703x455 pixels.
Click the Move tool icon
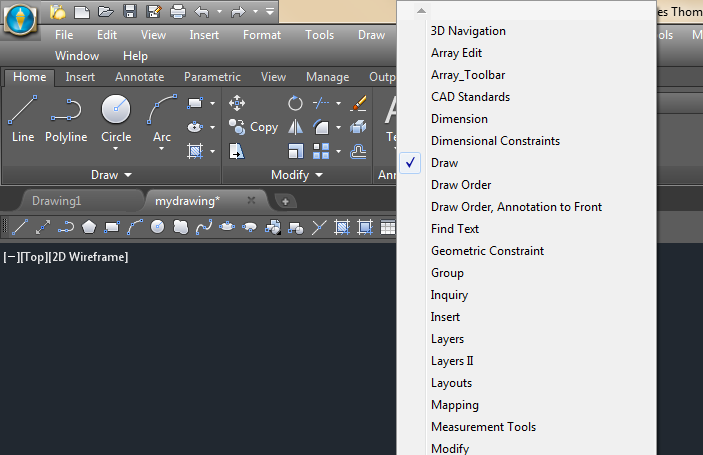(x=237, y=103)
